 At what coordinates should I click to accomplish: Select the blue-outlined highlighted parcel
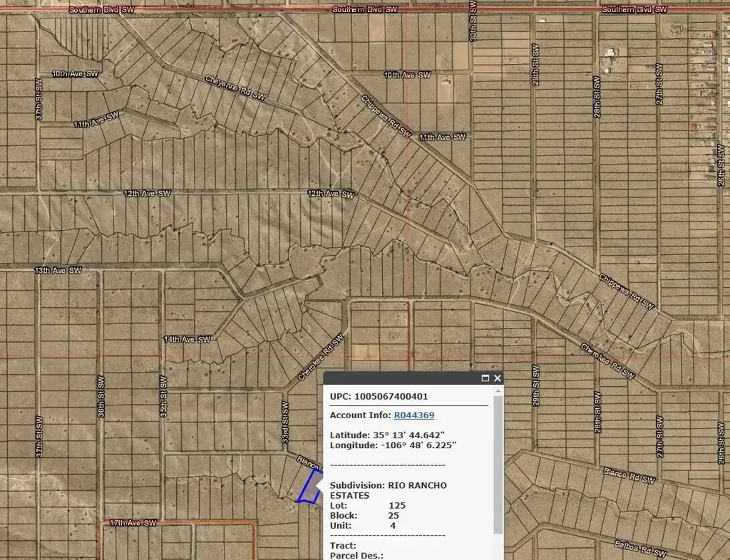(x=308, y=488)
